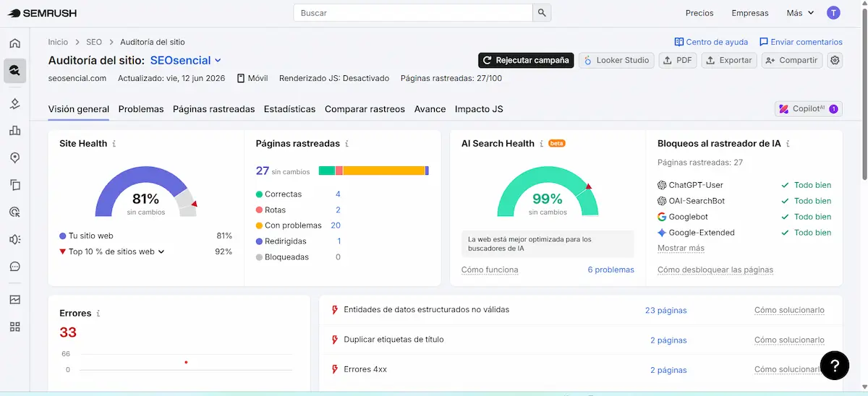Open the target-with-cursor sidebar icon
Screen dimensions: 868x396
pos(14,212)
